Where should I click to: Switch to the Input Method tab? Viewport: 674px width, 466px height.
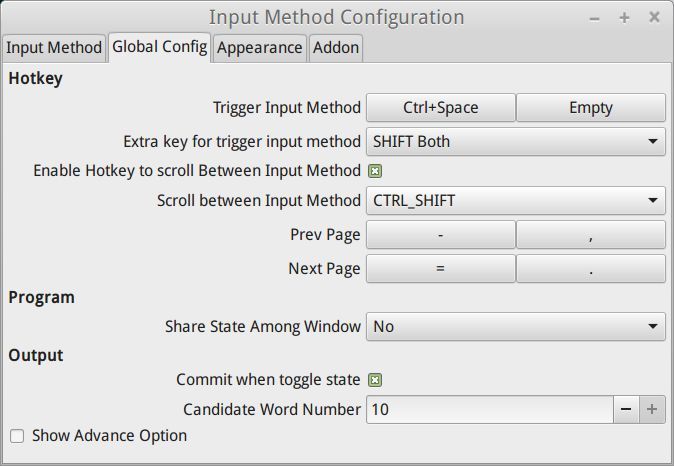coord(54,47)
